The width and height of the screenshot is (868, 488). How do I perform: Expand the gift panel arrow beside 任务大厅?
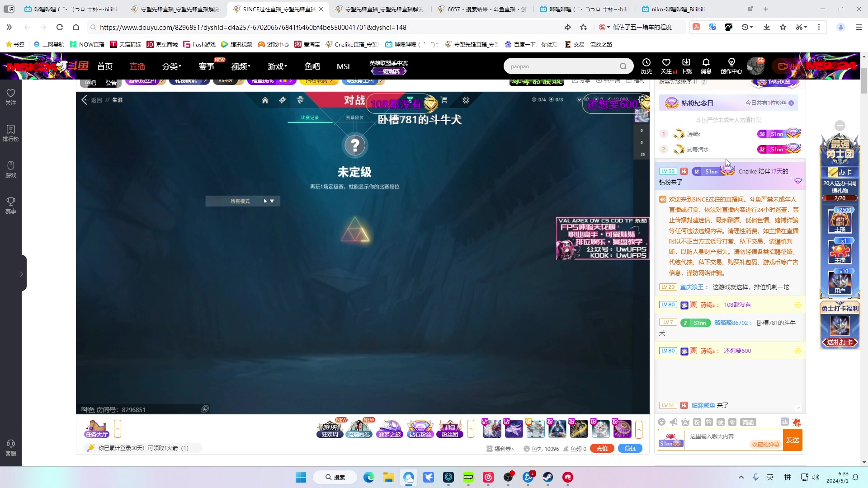tap(118, 428)
